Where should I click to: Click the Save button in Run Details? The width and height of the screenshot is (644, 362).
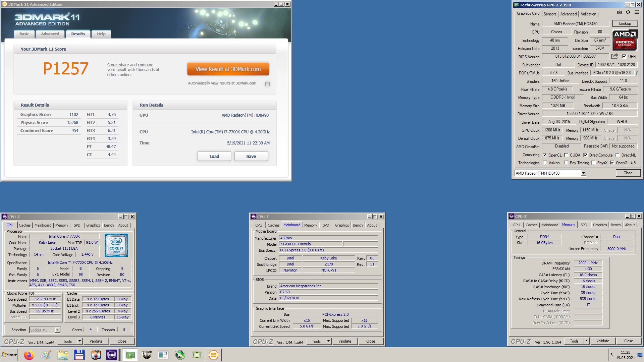point(251,156)
